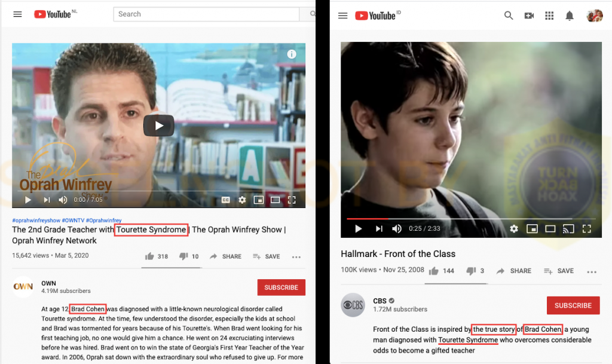Viewport: 612px width, 364px height.
Task: Cast the Hallmark video to TV
Action: 568,229
